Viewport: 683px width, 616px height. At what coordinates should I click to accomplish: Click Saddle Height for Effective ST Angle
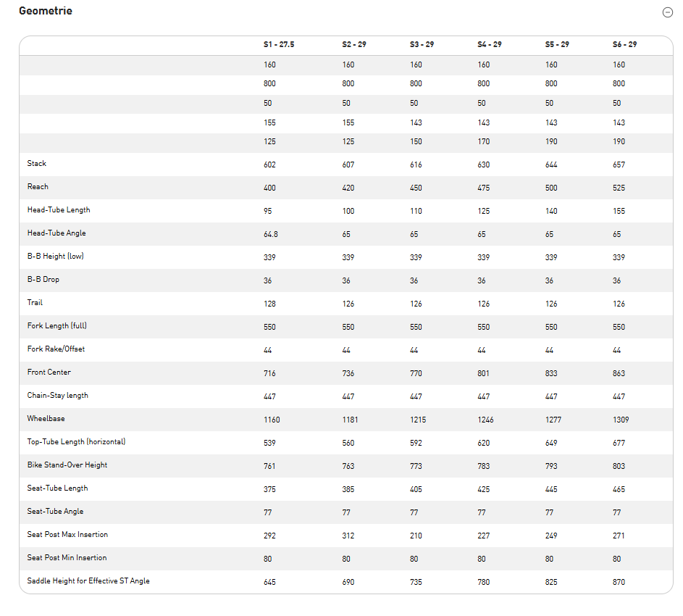88,581
